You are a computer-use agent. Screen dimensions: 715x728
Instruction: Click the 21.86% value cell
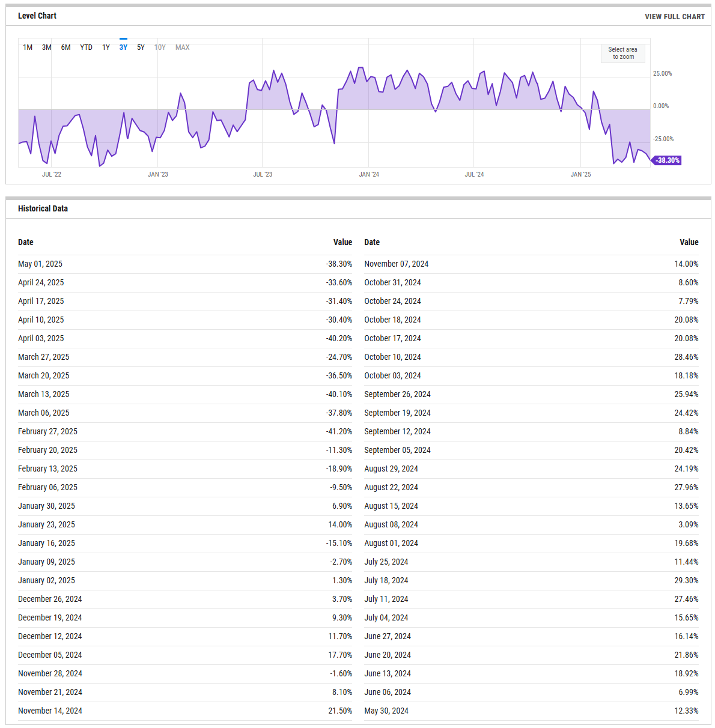(x=687, y=655)
